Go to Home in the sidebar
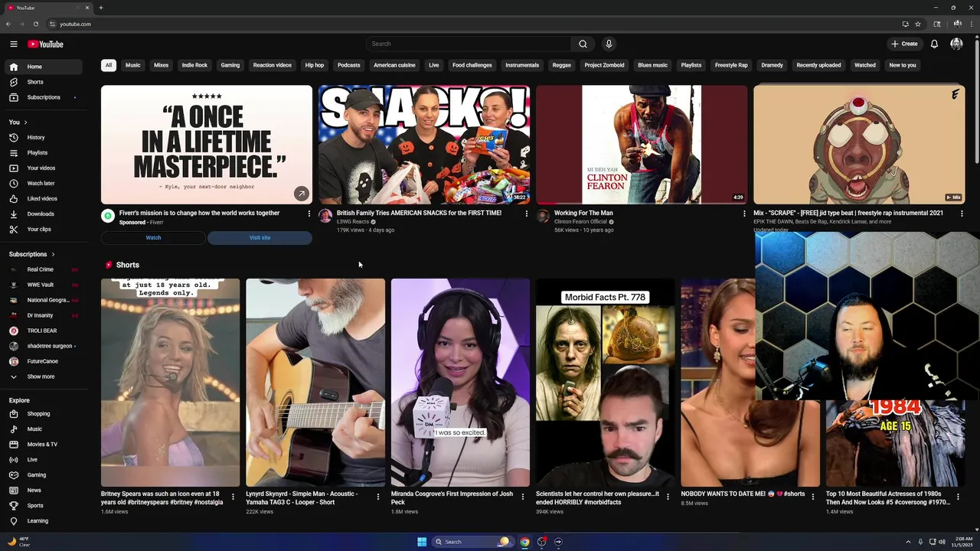 tap(43, 67)
